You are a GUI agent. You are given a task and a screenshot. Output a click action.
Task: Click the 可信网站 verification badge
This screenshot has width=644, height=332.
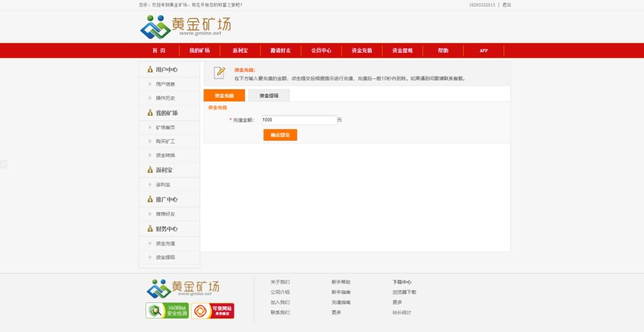[213, 311]
